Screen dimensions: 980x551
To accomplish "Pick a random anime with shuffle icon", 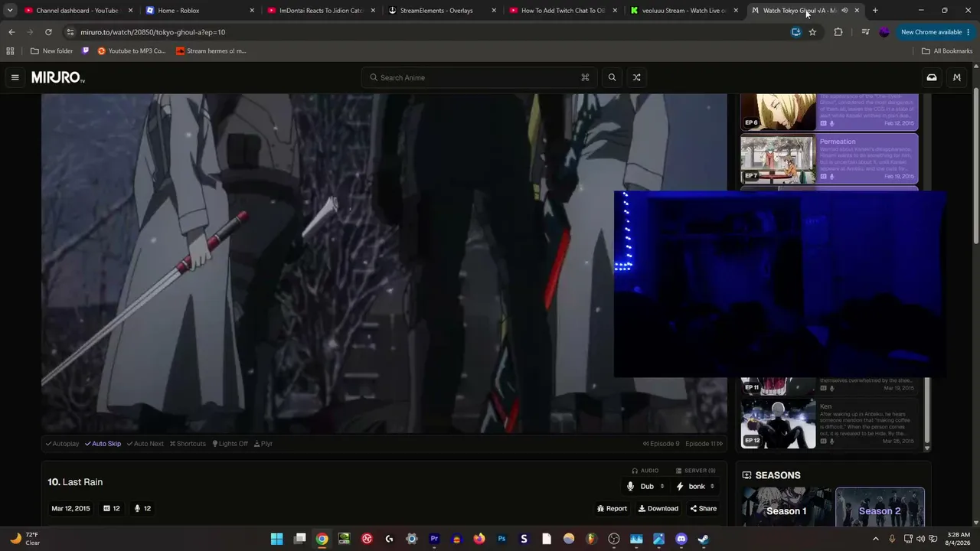I will coord(636,77).
